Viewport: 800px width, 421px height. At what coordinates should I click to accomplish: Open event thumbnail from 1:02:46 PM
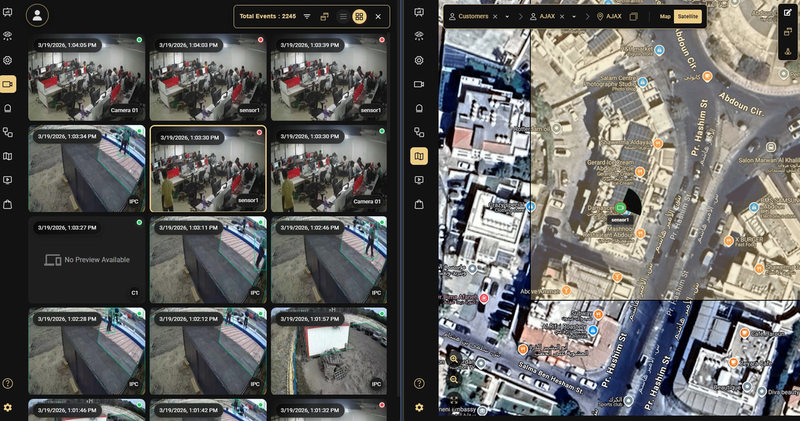pyautogui.click(x=329, y=260)
